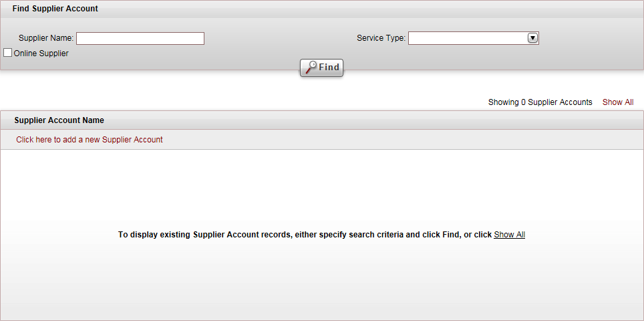Follow the underlined Show All link in message
Viewport: 644px width, 321px height.
coord(509,235)
